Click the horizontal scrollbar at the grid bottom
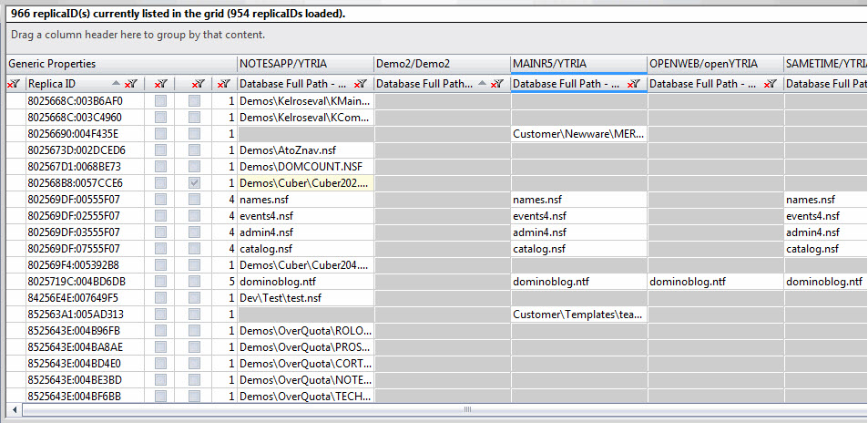 [x=437, y=411]
